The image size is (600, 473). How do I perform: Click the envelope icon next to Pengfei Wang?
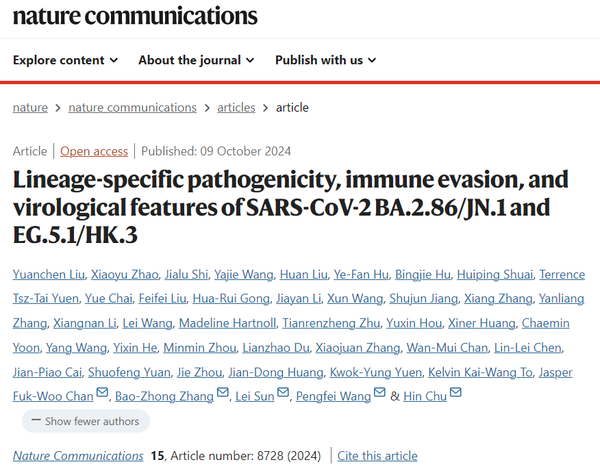[380, 392]
